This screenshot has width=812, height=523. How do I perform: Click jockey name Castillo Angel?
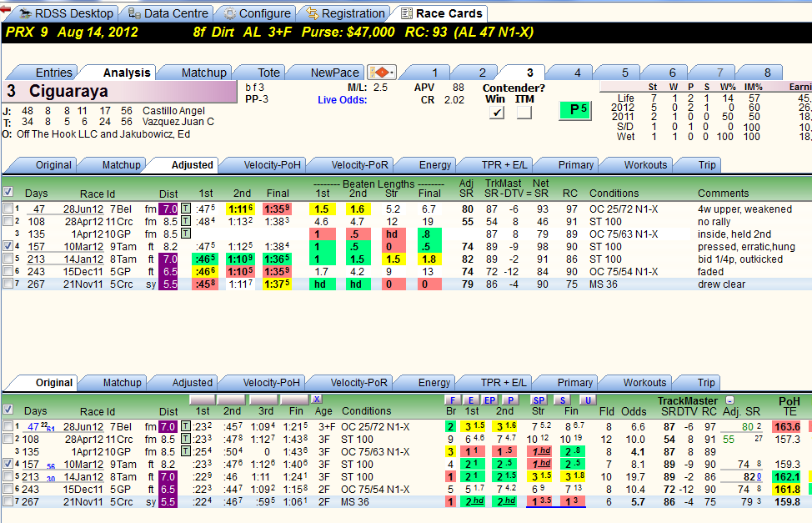[173, 110]
